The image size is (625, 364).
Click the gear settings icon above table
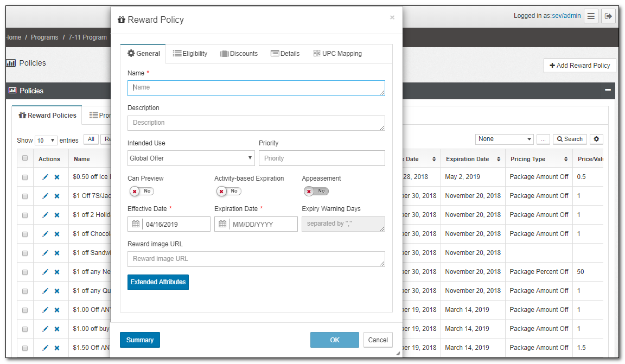596,139
